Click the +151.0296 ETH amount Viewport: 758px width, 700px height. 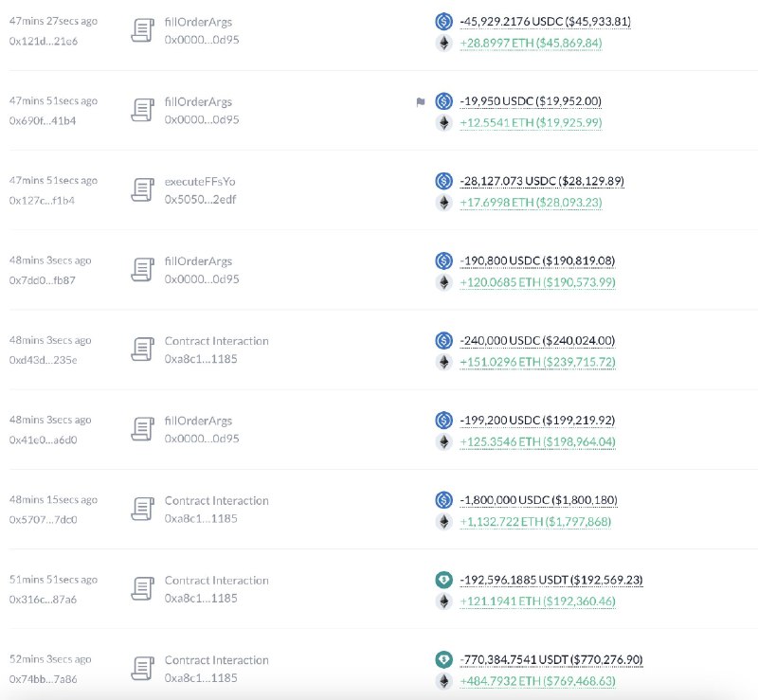[x=537, y=363]
